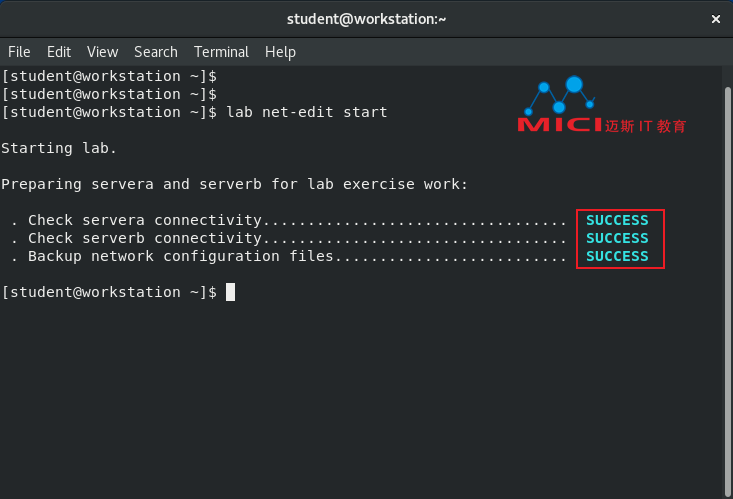The image size is (733, 499).
Task: Click the terminal cursor block at the prompt
Action: click(x=230, y=292)
